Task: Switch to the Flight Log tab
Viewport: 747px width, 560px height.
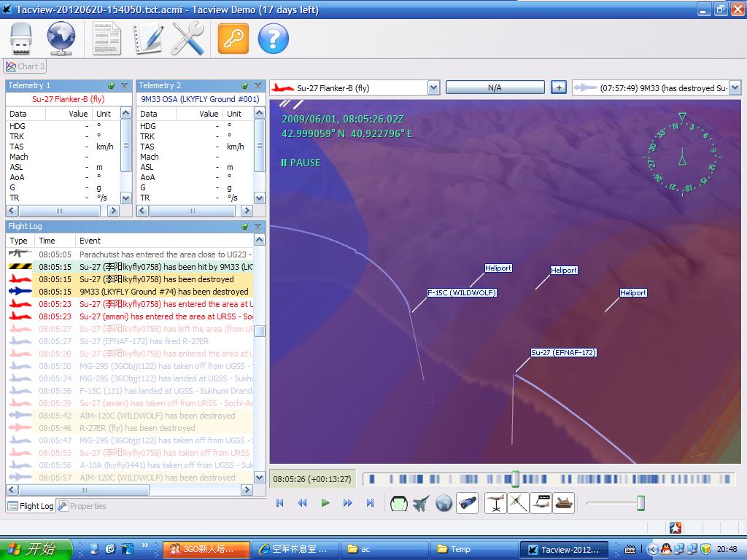Action: 31,506
